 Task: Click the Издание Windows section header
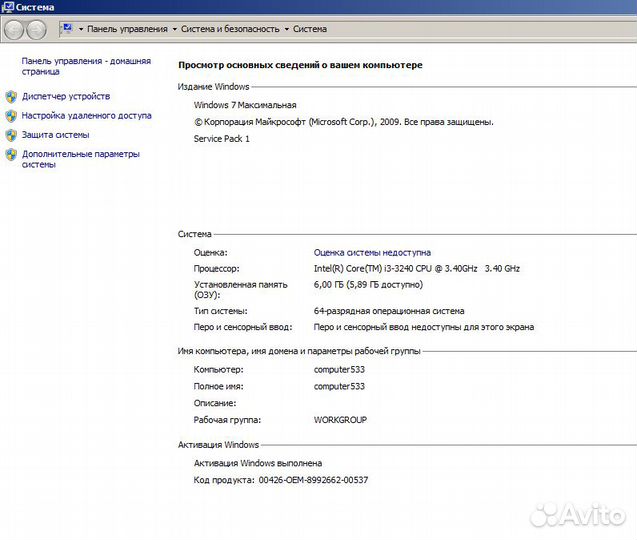(213, 87)
